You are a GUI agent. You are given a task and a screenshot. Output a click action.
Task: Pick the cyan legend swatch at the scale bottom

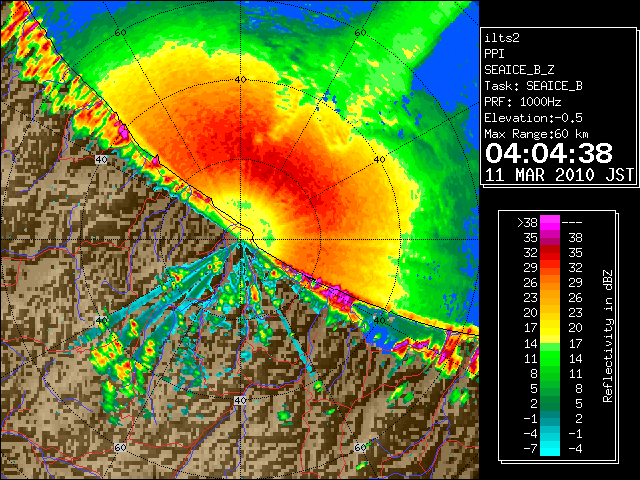[x=550, y=448]
